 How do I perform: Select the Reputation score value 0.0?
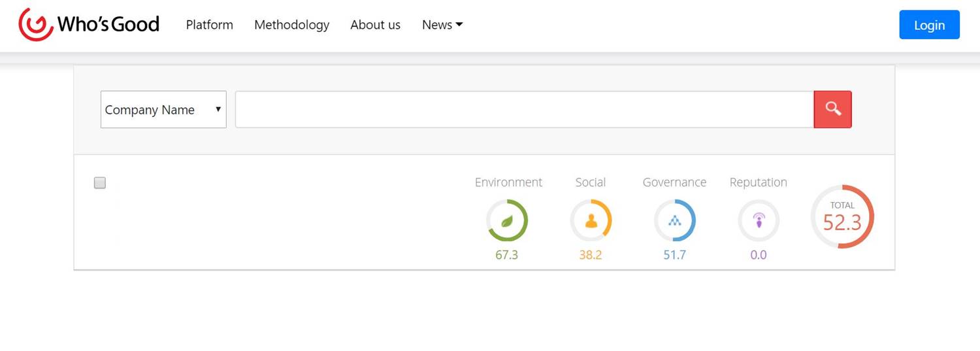pos(759,255)
